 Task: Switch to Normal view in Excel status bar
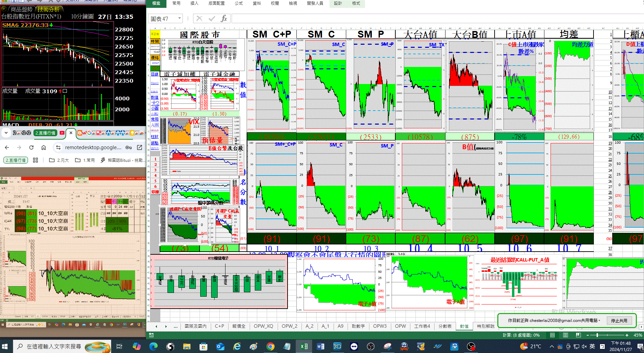pos(552,335)
